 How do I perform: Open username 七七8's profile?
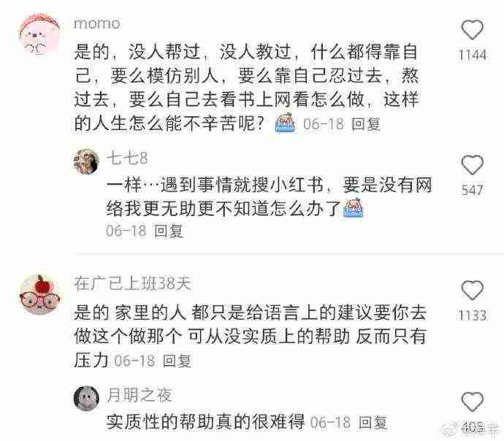pyautogui.click(x=127, y=158)
